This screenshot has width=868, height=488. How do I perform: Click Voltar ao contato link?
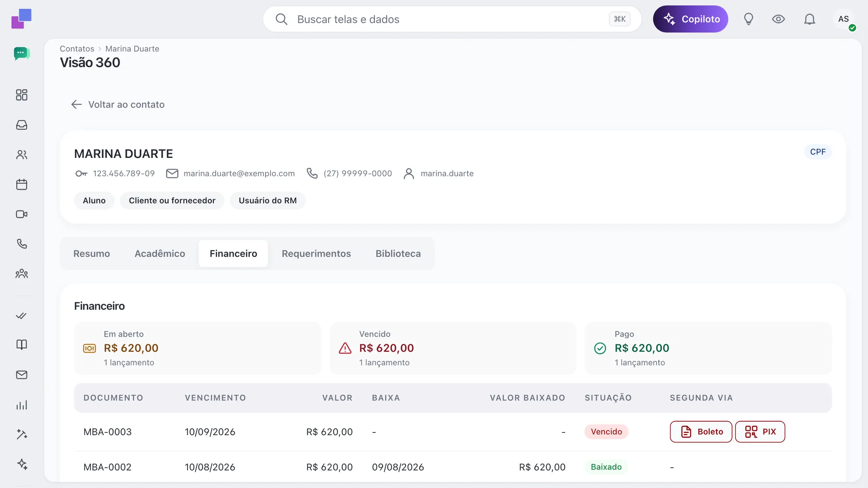click(x=118, y=105)
